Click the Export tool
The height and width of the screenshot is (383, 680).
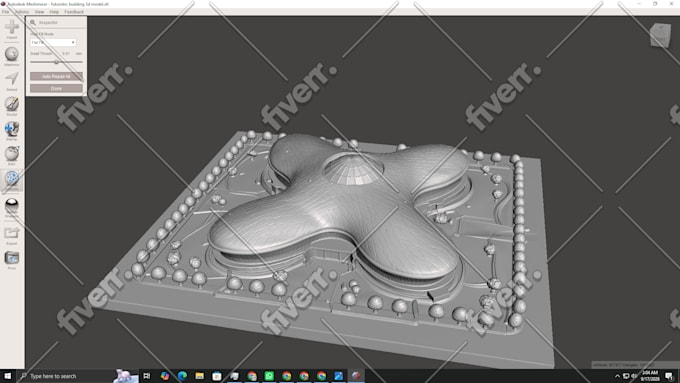tap(12, 235)
